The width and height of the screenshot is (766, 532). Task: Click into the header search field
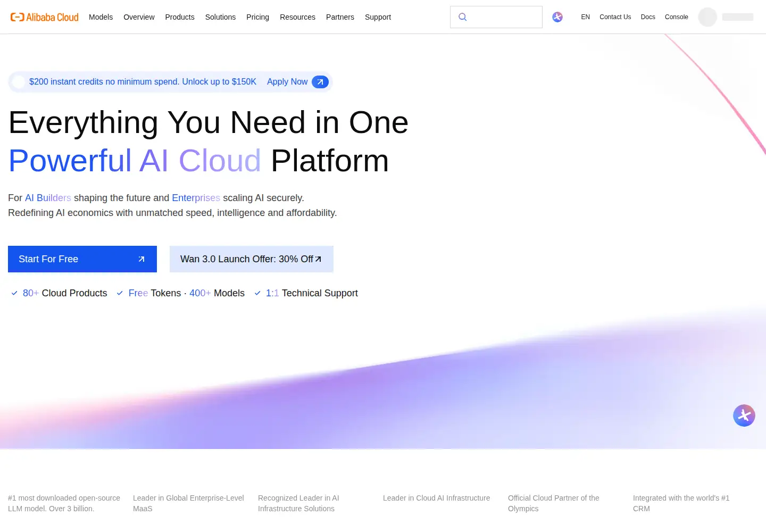[496, 17]
